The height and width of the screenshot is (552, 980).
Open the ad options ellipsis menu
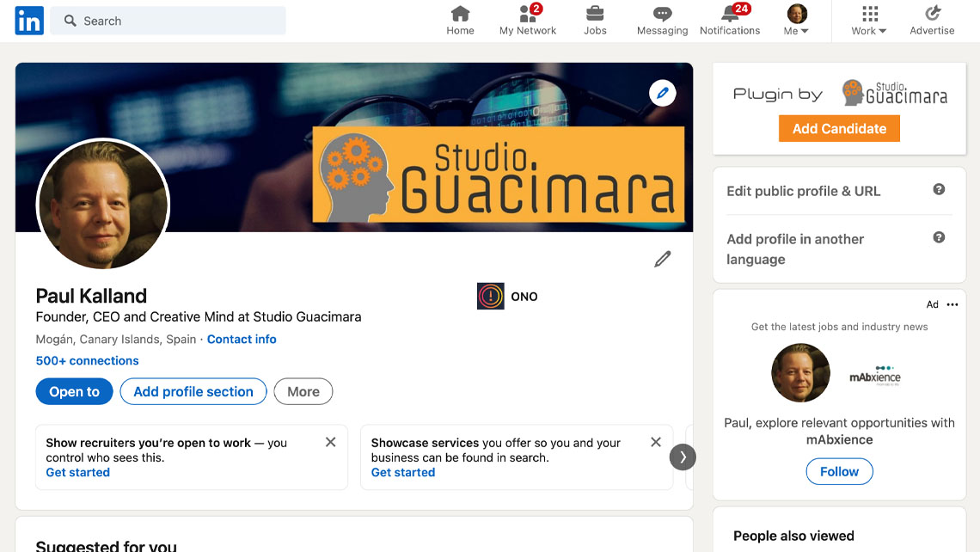pos(952,304)
